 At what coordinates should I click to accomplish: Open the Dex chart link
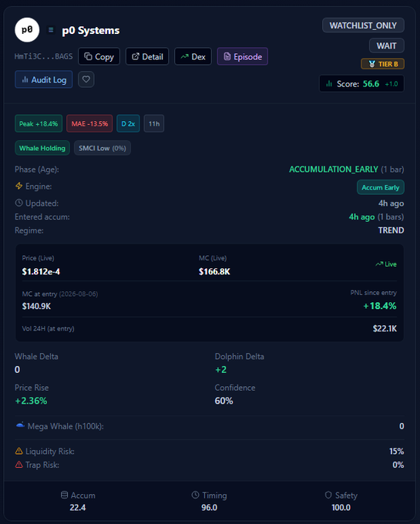[193, 56]
